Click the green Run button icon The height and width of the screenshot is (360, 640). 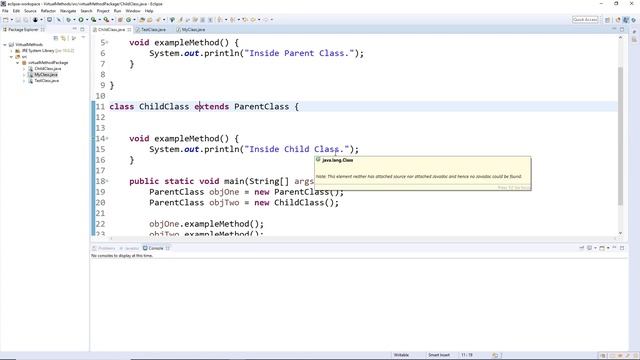click(x=81, y=20)
